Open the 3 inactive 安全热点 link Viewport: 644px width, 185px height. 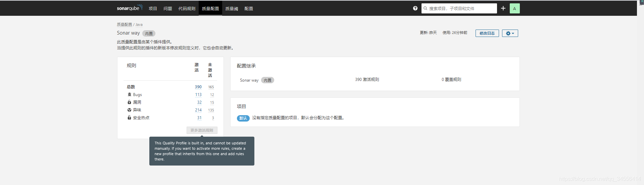(x=213, y=118)
